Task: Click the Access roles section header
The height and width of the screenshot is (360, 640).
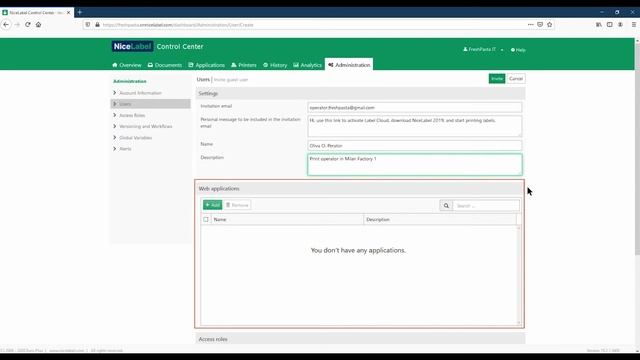Action: click(360, 339)
